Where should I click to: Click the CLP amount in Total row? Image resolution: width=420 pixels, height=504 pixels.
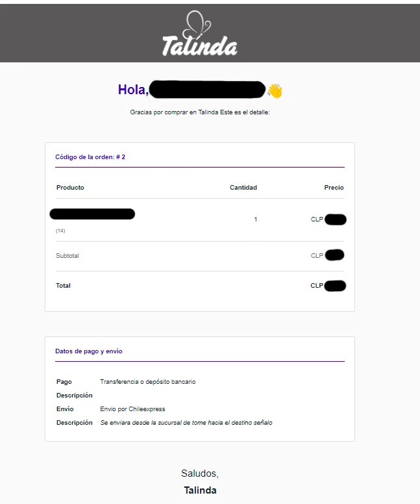[x=328, y=286]
